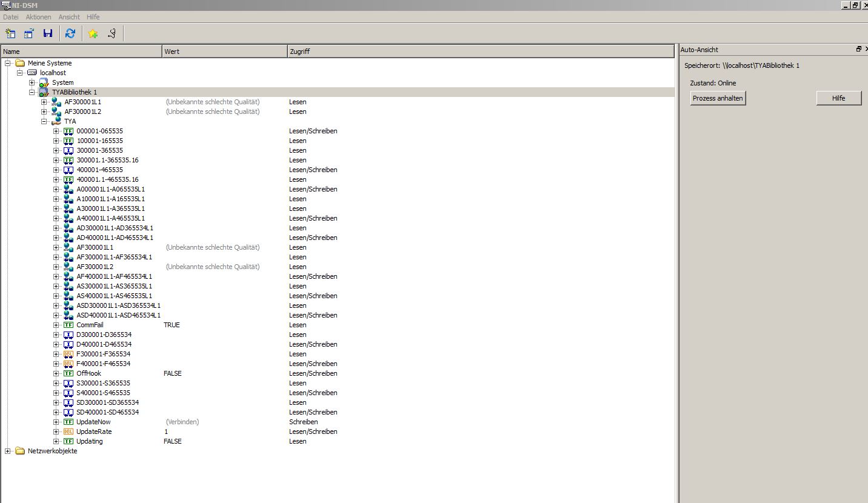The width and height of the screenshot is (868, 503).
Task: Click the localhost computer icon
Action: coord(32,73)
